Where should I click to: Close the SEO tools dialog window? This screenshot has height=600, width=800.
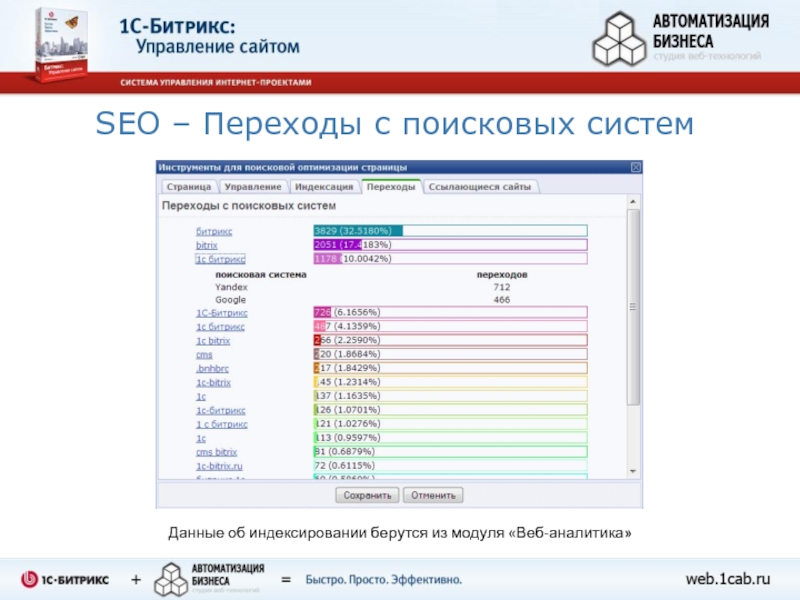tap(636, 167)
